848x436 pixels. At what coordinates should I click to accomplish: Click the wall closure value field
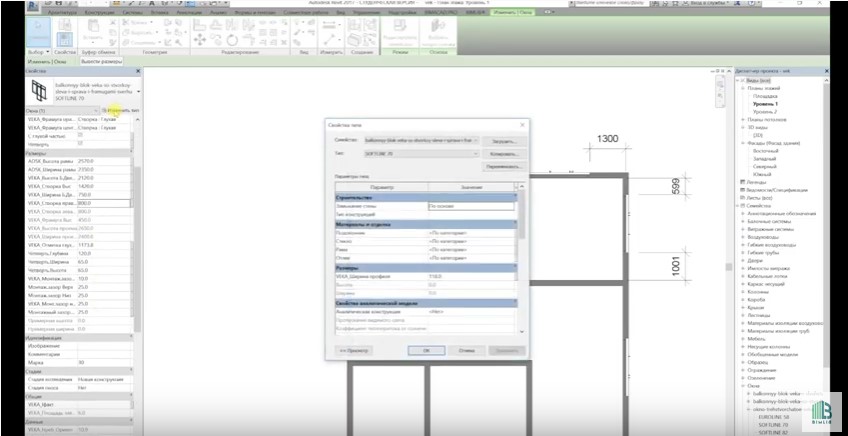[468, 205]
